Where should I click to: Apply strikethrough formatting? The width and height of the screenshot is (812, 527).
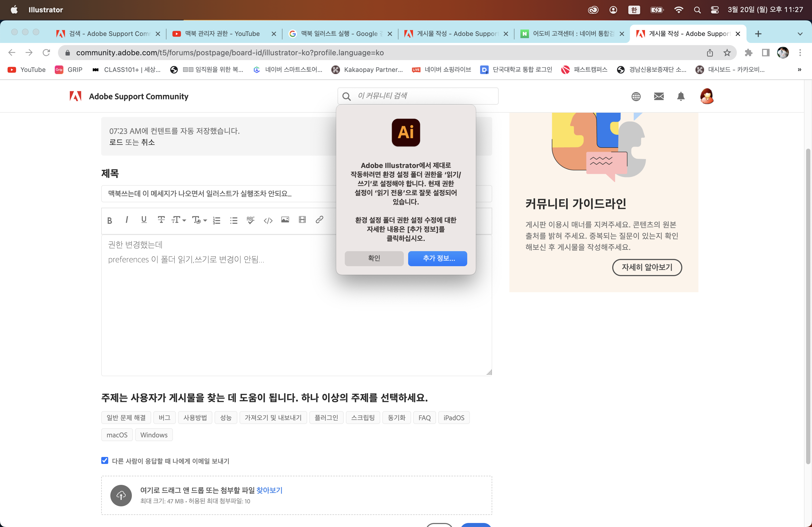coord(161,220)
